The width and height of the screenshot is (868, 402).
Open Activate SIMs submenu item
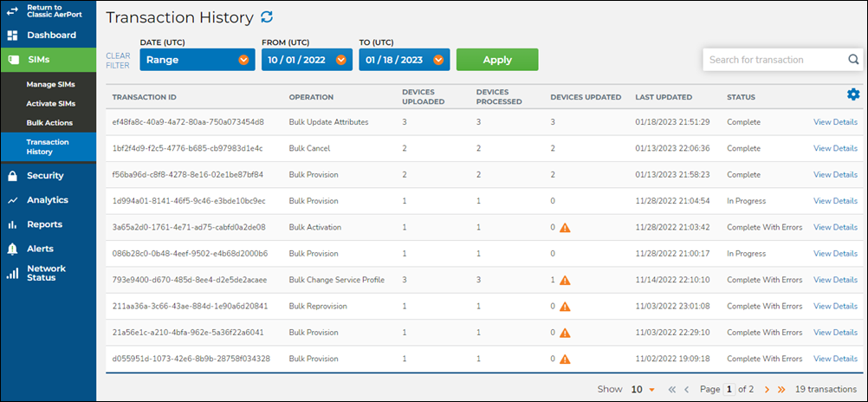point(51,104)
